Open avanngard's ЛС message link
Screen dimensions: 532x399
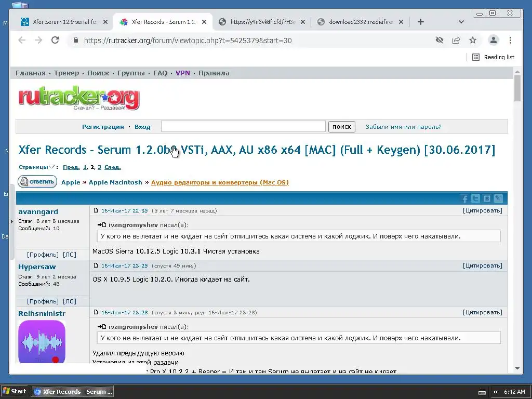pyautogui.click(x=70, y=255)
